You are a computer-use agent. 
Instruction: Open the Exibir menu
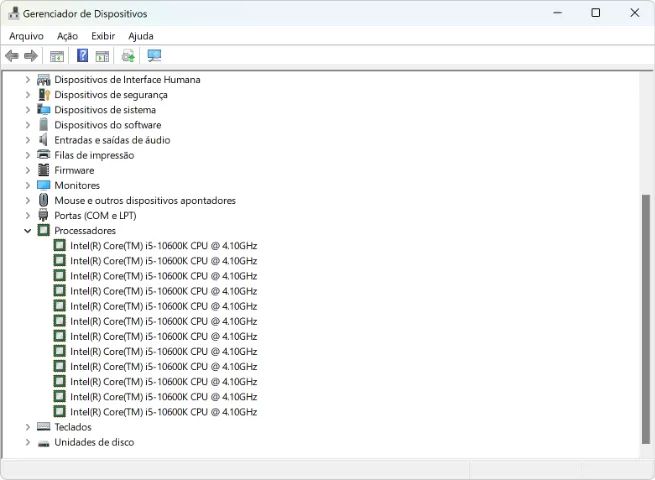[x=103, y=36]
